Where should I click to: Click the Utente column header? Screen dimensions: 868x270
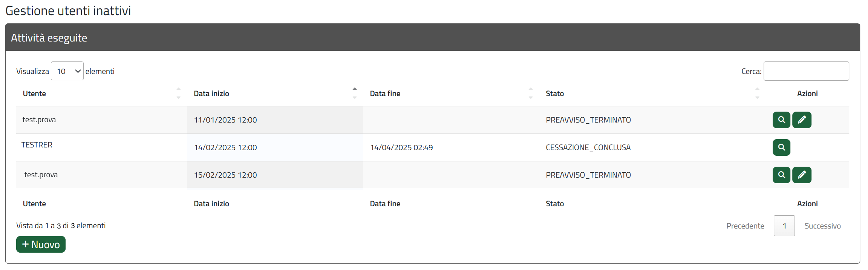(x=34, y=94)
